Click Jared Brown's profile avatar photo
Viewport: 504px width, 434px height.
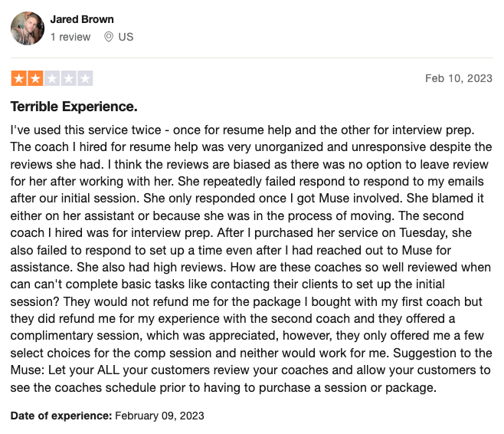[x=28, y=28]
